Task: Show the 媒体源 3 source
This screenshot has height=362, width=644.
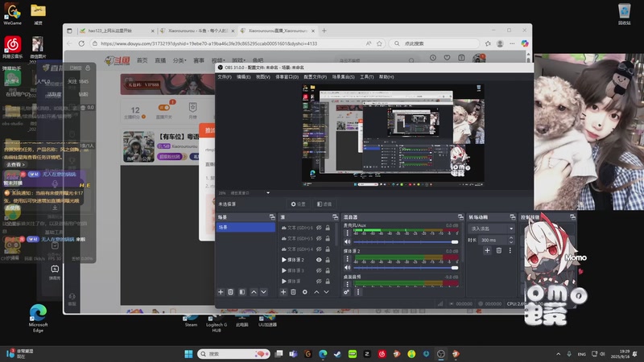Action: pyautogui.click(x=319, y=270)
